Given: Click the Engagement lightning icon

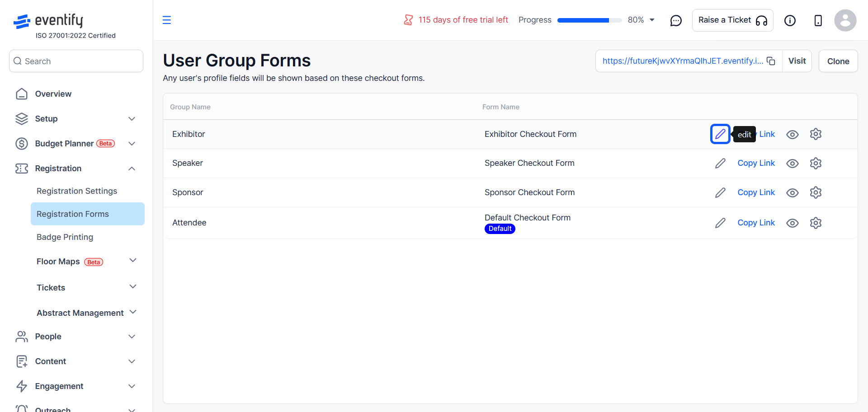Looking at the screenshot, I should pos(22,386).
